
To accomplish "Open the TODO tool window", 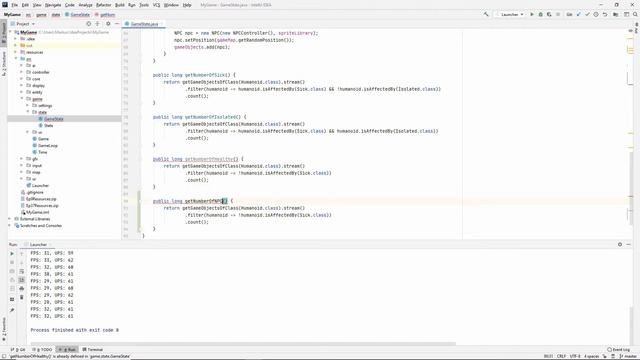I will [x=42, y=349].
